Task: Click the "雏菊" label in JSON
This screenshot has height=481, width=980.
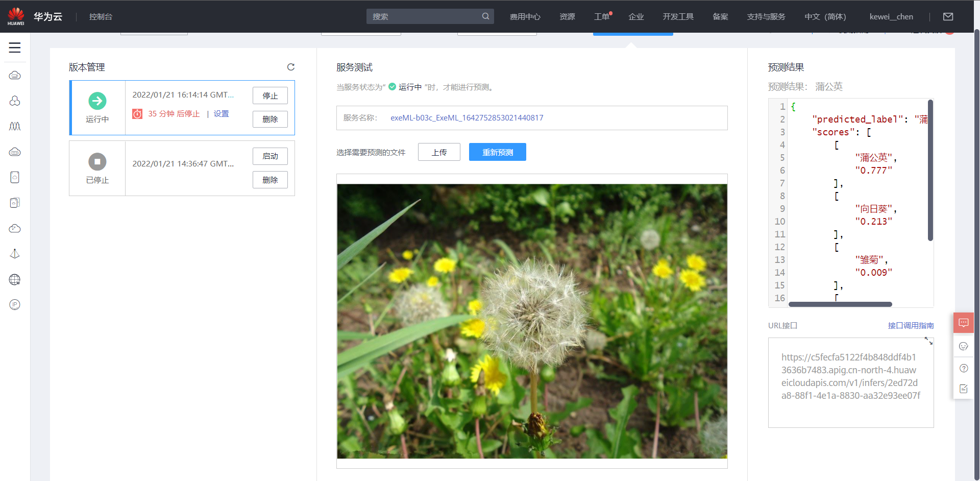Action: tap(869, 260)
